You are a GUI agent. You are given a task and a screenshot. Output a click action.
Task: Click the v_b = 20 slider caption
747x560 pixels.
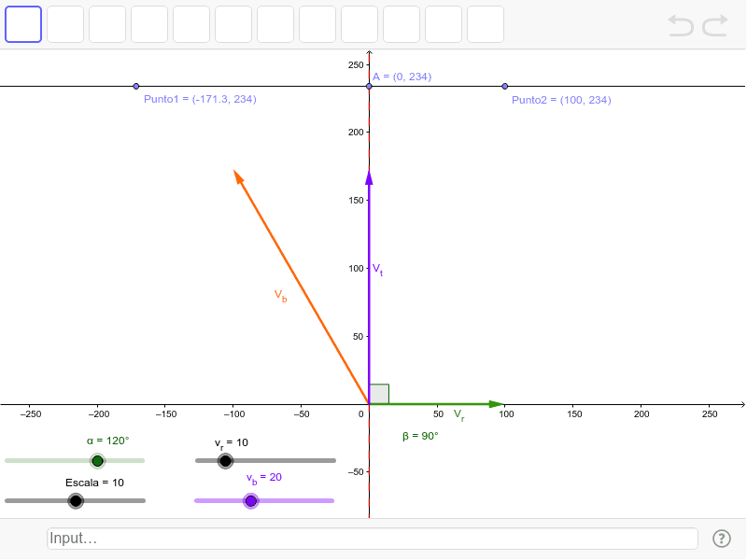pyautogui.click(x=264, y=478)
